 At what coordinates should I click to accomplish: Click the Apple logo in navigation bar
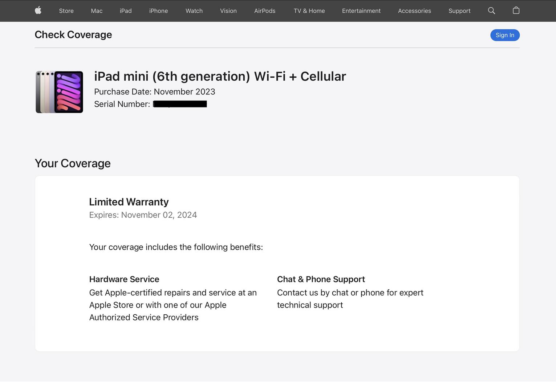click(38, 11)
